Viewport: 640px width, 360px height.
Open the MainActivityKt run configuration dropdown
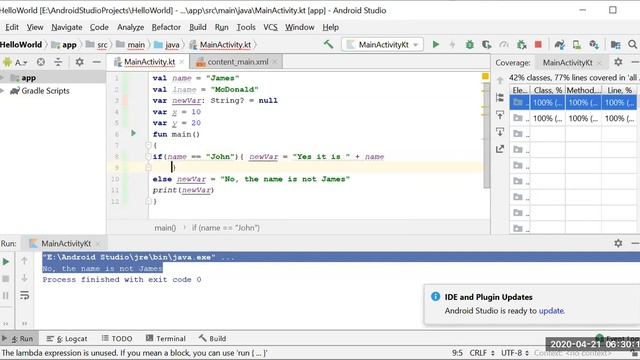pos(382,44)
